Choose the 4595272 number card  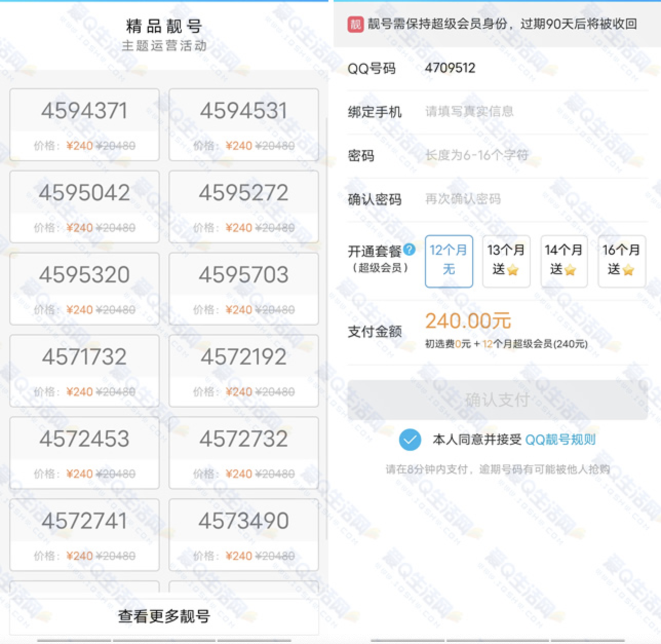tap(244, 207)
